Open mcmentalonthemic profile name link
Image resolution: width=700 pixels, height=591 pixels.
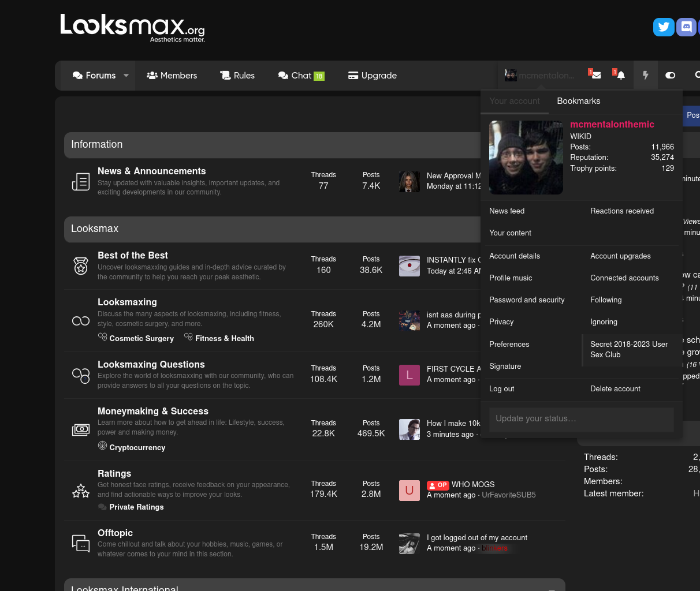point(612,124)
